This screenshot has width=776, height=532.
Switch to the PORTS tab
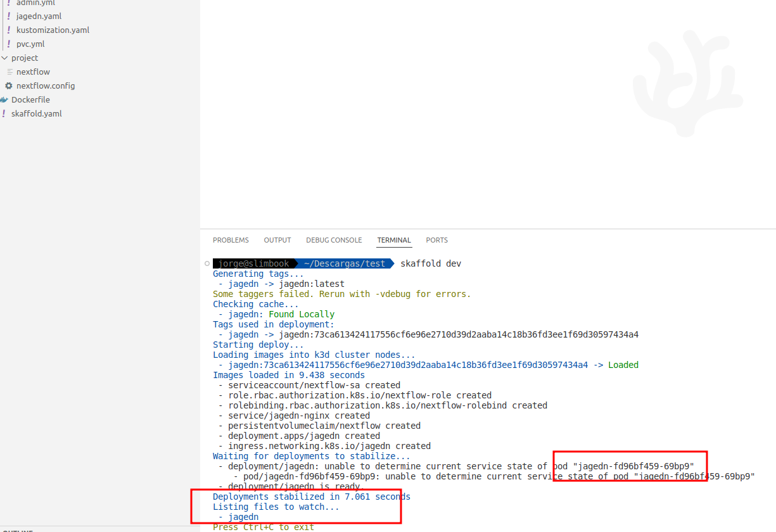436,240
